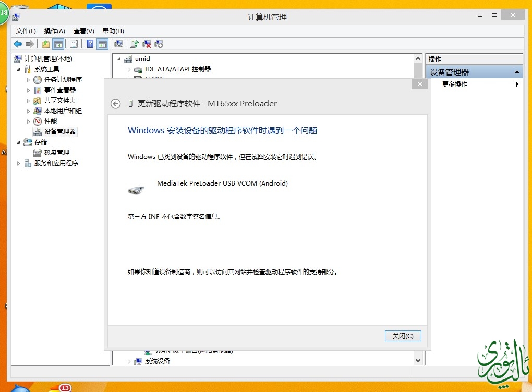This screenshot has height=392, width=532.
Task: Click the 本地用户和组 users icon
Action: [x=38, y=111]
